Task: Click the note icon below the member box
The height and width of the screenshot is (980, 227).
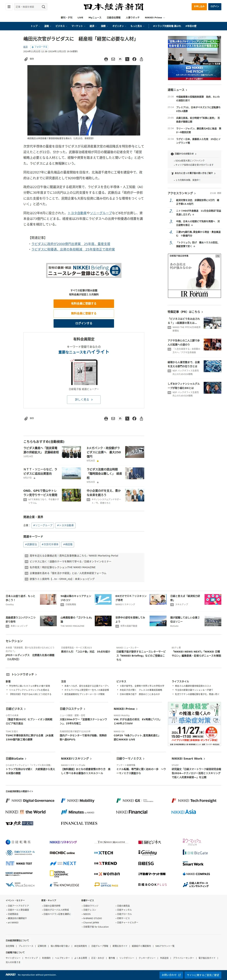Action: pos(120,419)
